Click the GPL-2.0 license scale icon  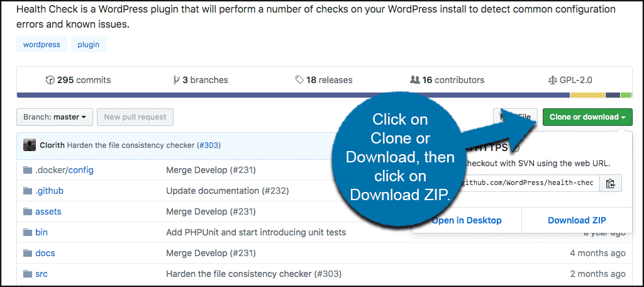tap(553, 80)
